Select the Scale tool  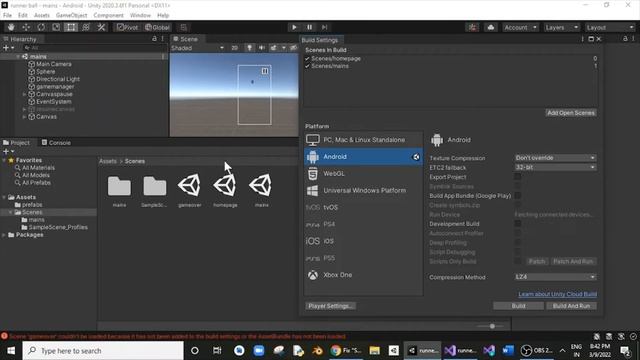coord(56,27)
